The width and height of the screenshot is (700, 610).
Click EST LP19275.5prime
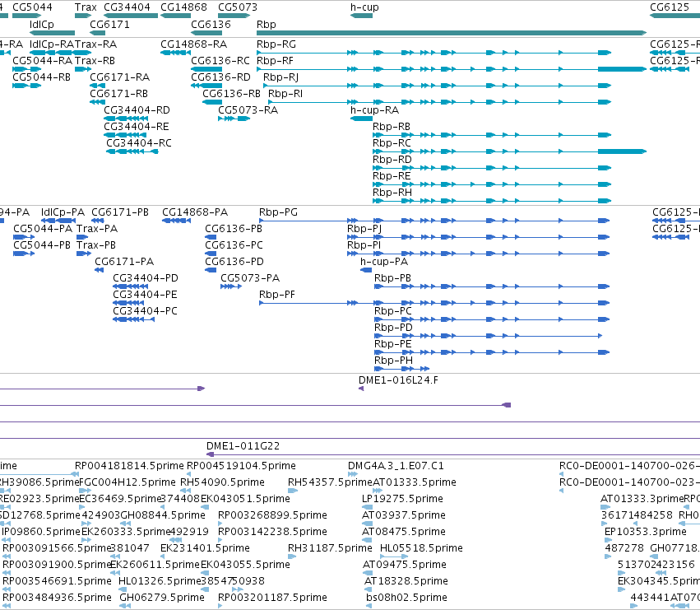[x=402, y=499]
